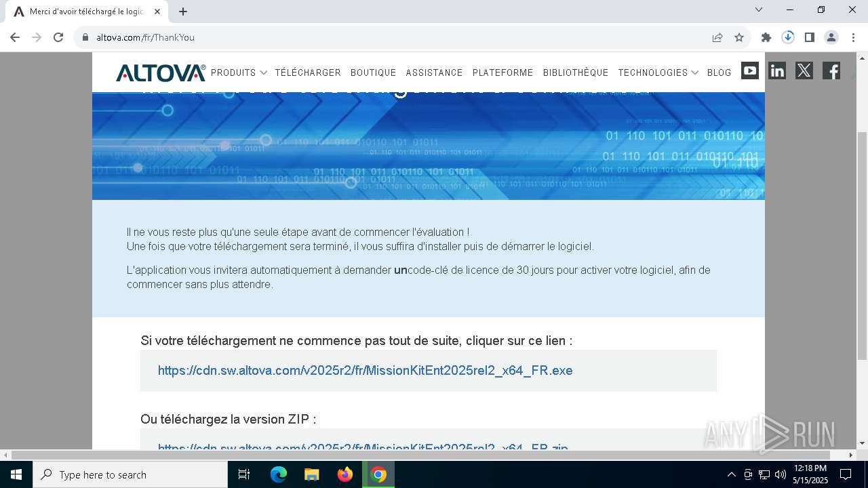The image size is (868, 488).
Task: Click Chrome taskbar icon
Action: tap(378, 474)
